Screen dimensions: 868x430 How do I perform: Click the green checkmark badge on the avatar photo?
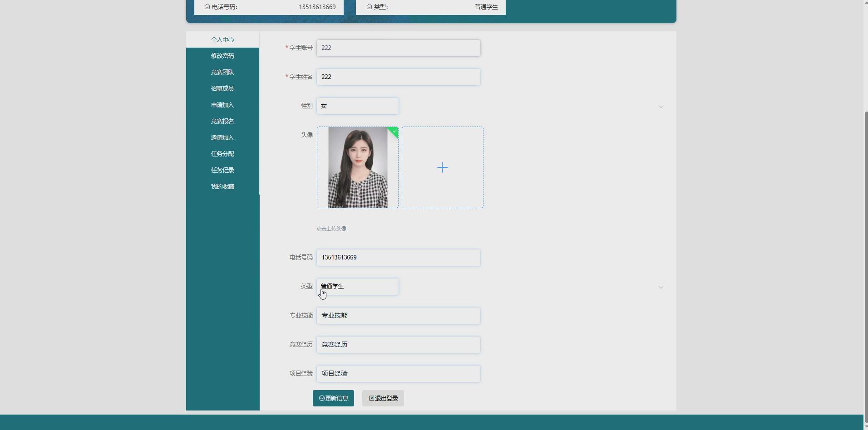pyautogui.click(x=393, y=132)
